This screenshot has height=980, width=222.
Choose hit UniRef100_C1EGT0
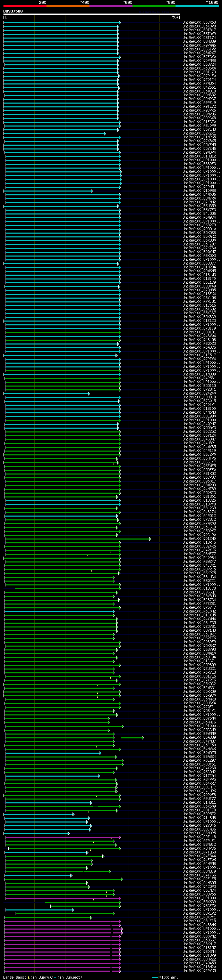[199, 122]
